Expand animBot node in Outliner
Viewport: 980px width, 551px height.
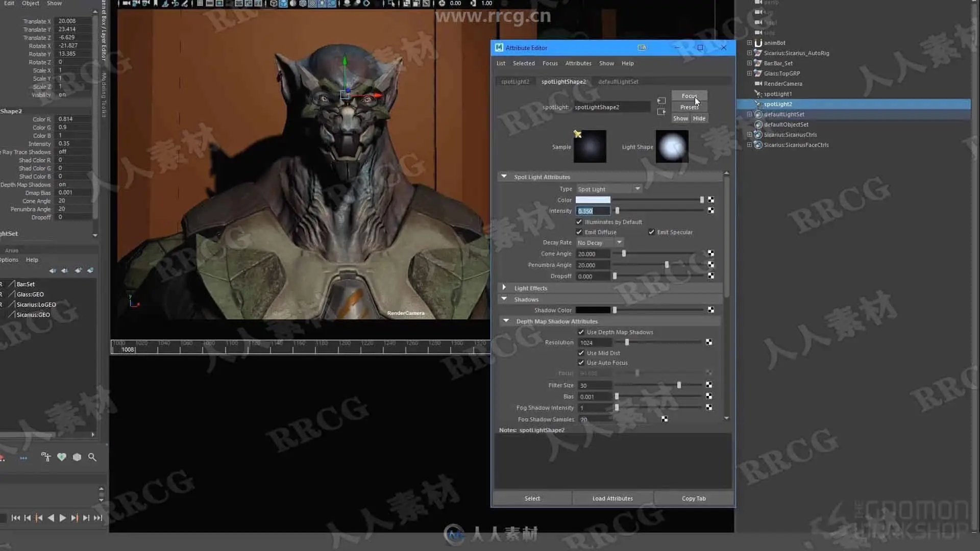click(x=749, y=43)
